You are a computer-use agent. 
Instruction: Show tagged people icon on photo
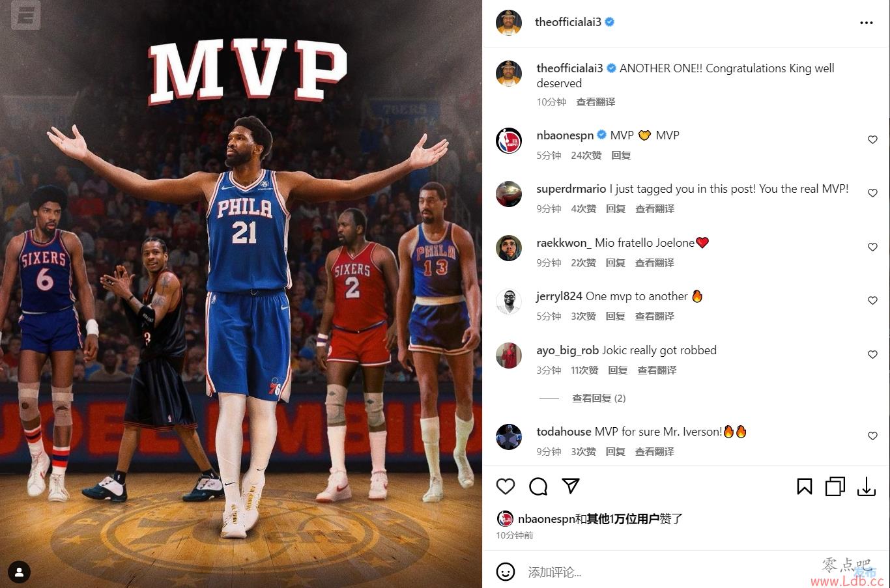coord(20,572)
